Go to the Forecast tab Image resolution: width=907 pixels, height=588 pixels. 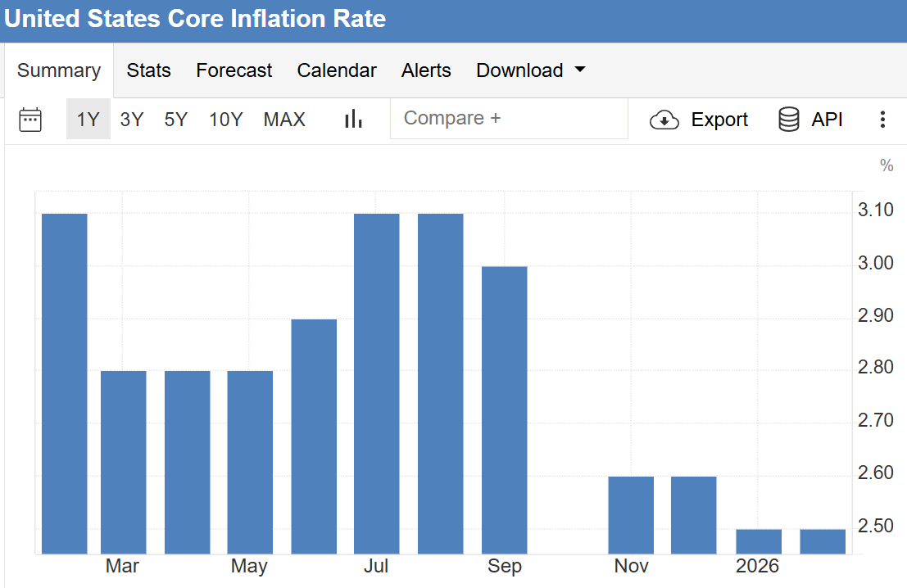[x=234, y=70]
